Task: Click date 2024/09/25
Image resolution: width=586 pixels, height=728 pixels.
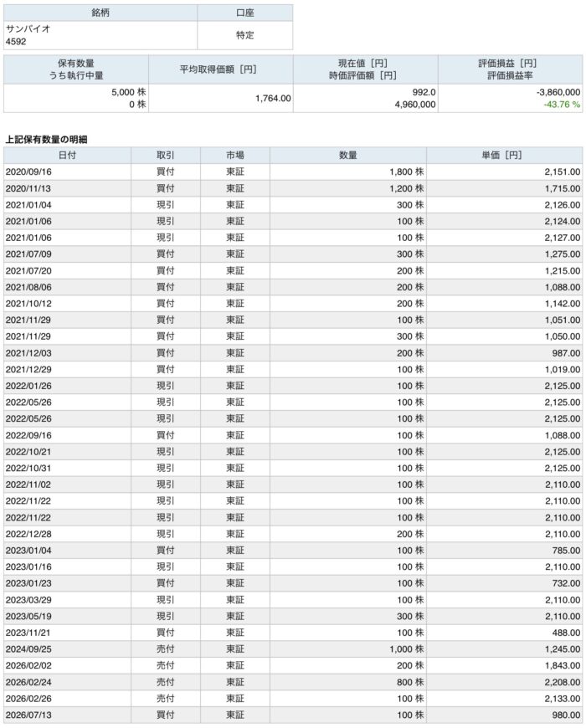Action: click(28, 649)
